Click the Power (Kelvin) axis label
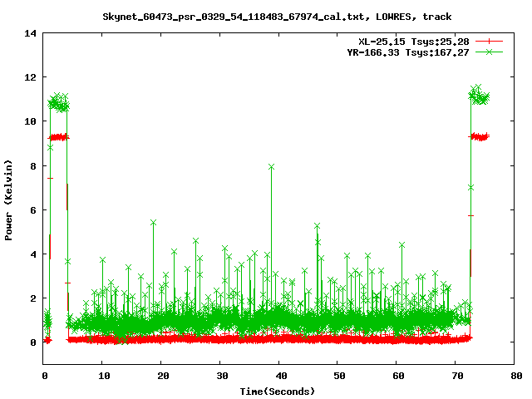The height and width of the screenshot is (399, 532). (8, 200)
